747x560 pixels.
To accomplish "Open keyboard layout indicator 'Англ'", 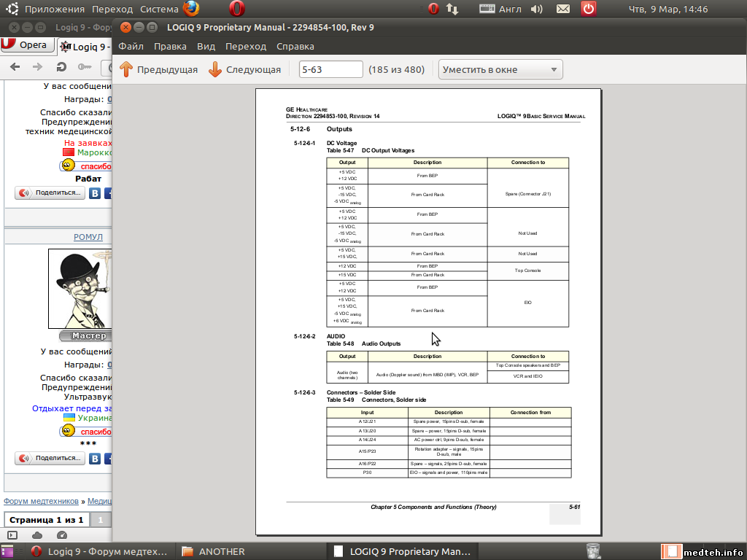I will [x=500, y=9].
